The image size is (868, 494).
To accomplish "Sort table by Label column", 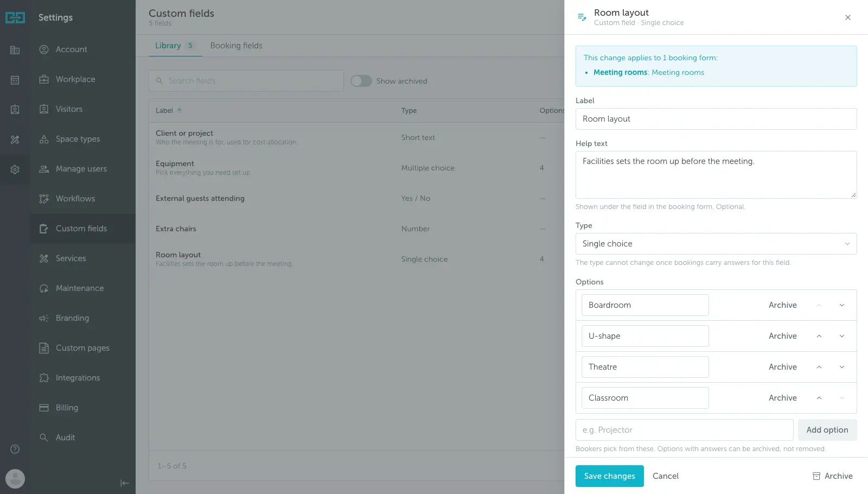I will 169,111.
